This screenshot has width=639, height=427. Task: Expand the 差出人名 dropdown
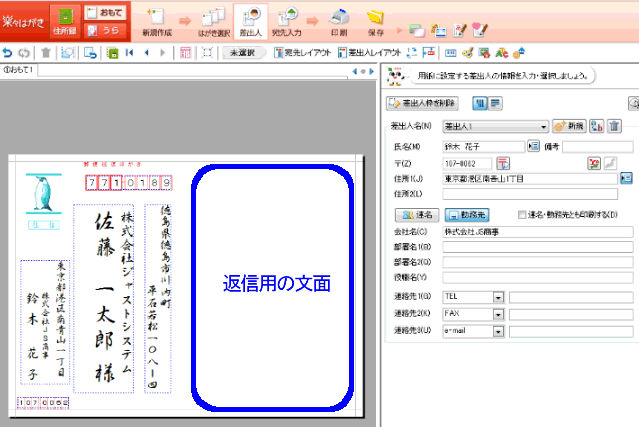[x=543, y=127]
